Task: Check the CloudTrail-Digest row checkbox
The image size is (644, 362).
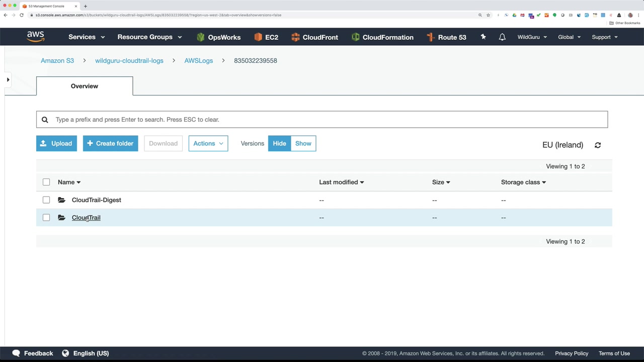Action: (46, 200)
